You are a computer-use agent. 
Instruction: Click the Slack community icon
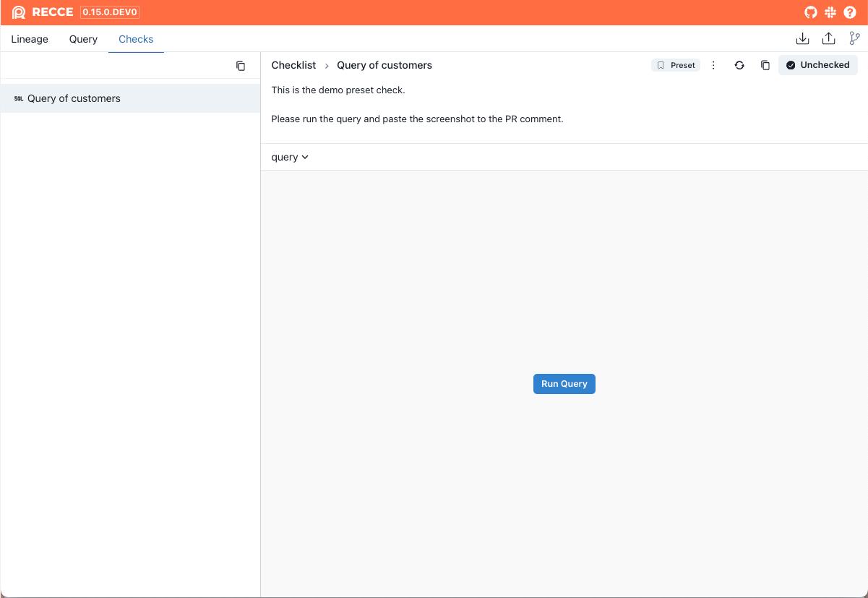(830, 12)
